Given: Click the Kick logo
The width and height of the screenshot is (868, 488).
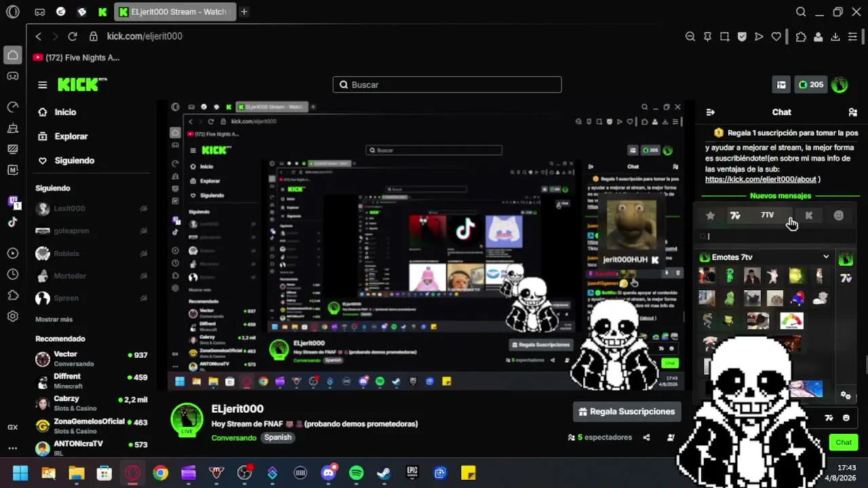Looking at the screenshot, I should click(82, 84).
